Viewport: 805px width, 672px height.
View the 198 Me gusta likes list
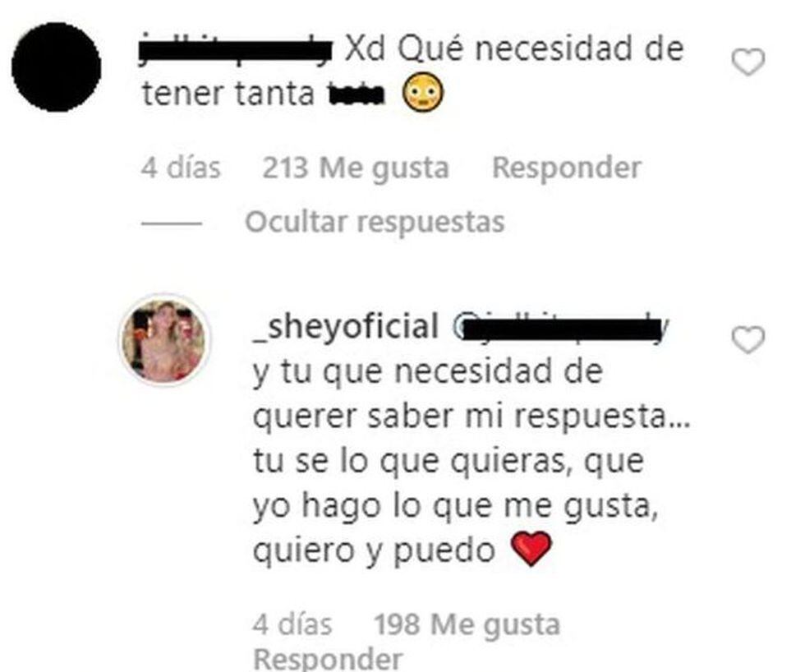467,624
